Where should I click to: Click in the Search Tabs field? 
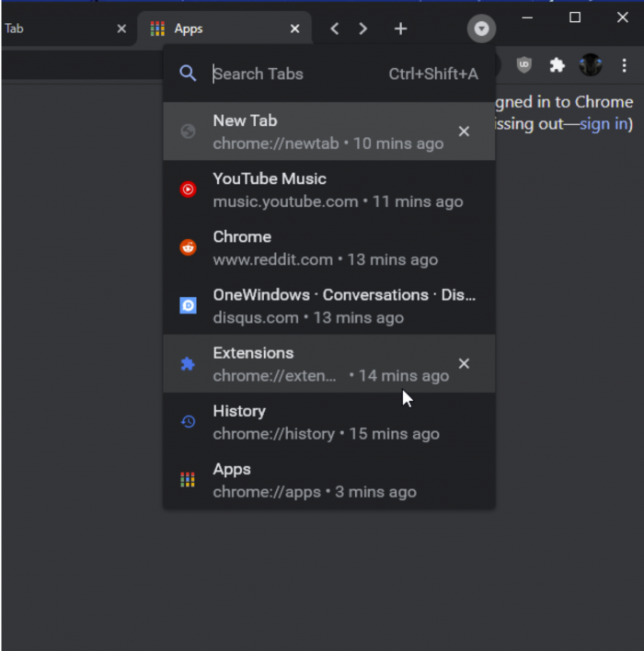pos(294,74)
